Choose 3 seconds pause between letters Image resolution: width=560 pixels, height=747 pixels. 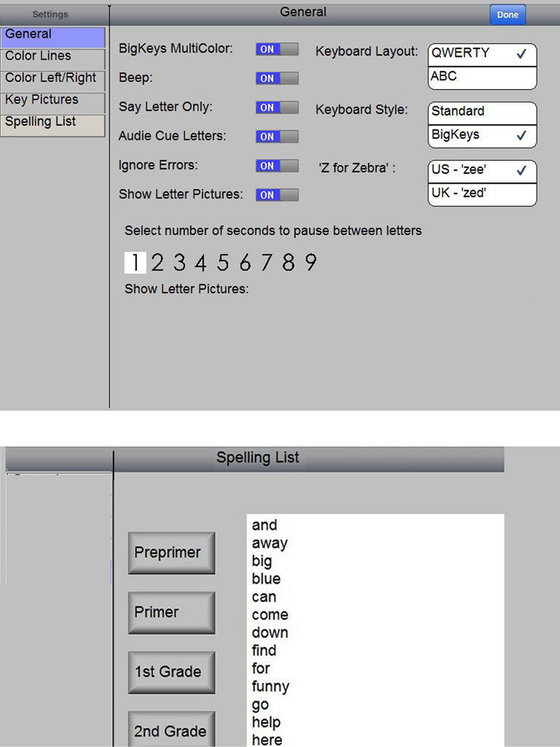179,262
